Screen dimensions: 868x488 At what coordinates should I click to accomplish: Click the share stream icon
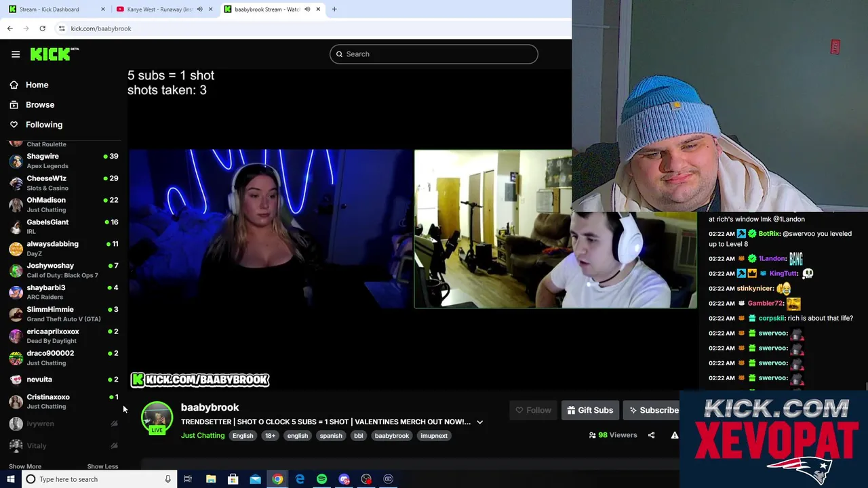tap(651, 435)
